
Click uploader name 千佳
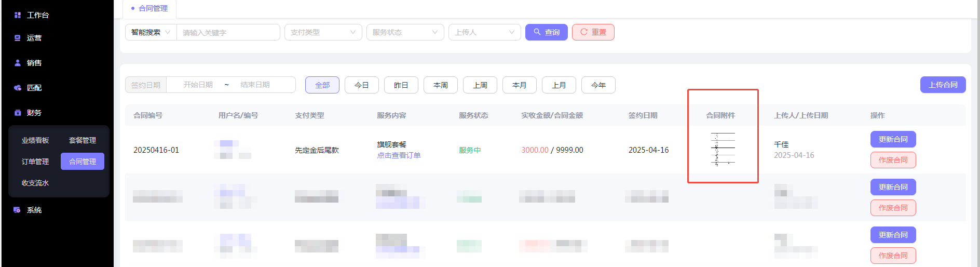781,144
